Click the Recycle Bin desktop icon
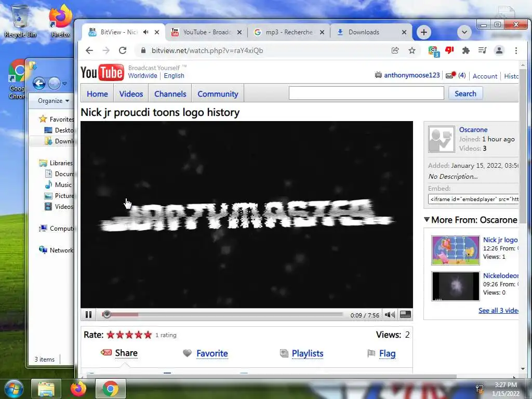 20,21
